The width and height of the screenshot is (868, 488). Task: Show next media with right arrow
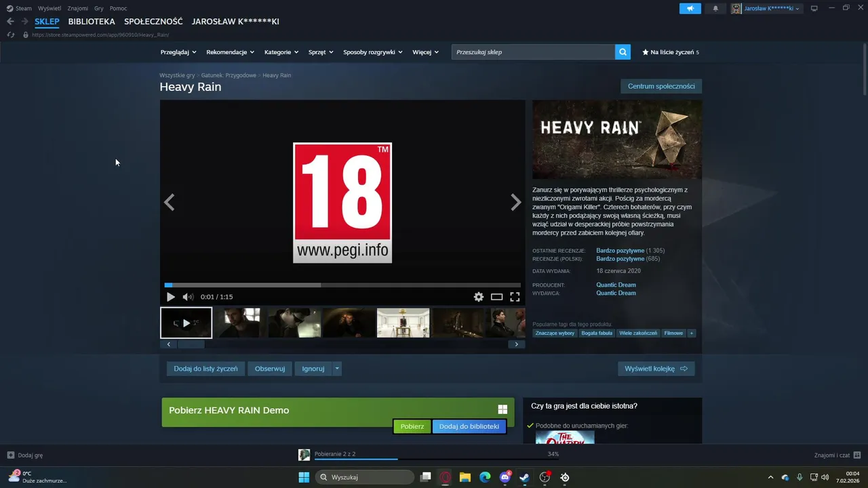[516, 202]
